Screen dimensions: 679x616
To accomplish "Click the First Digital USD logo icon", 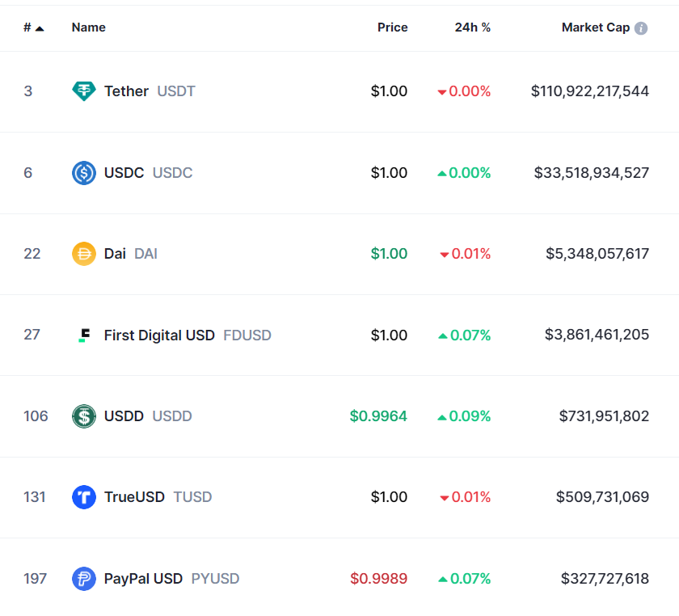I will (x=84, y=335).
